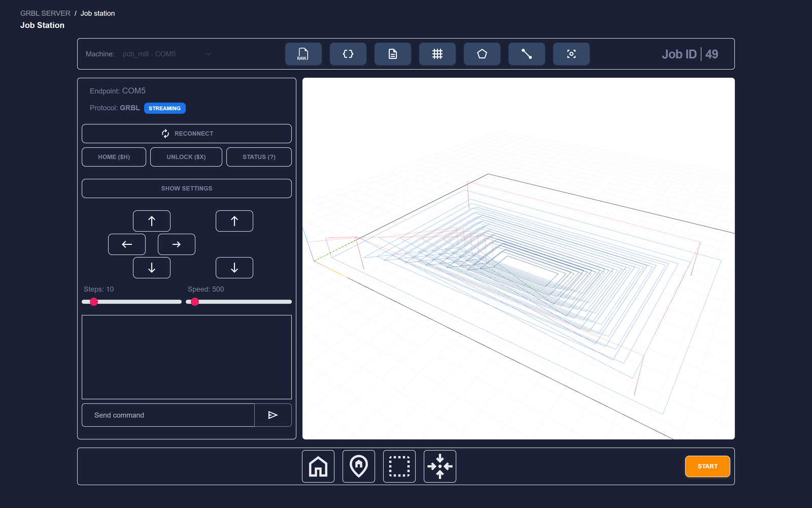Send the command with arrow icon
This screenshot has width=812, height=508.
point(273,415)
